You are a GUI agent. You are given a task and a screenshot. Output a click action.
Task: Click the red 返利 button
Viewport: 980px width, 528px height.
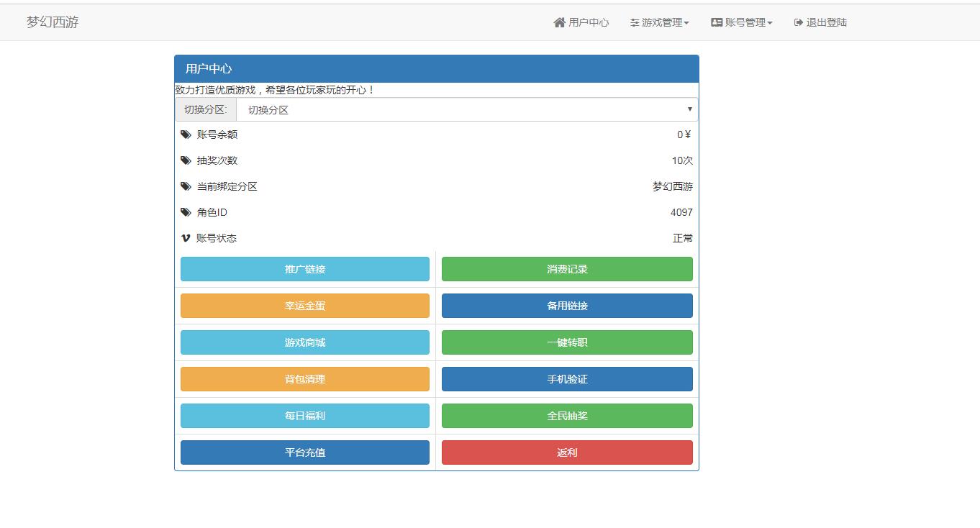coord(567,452)
